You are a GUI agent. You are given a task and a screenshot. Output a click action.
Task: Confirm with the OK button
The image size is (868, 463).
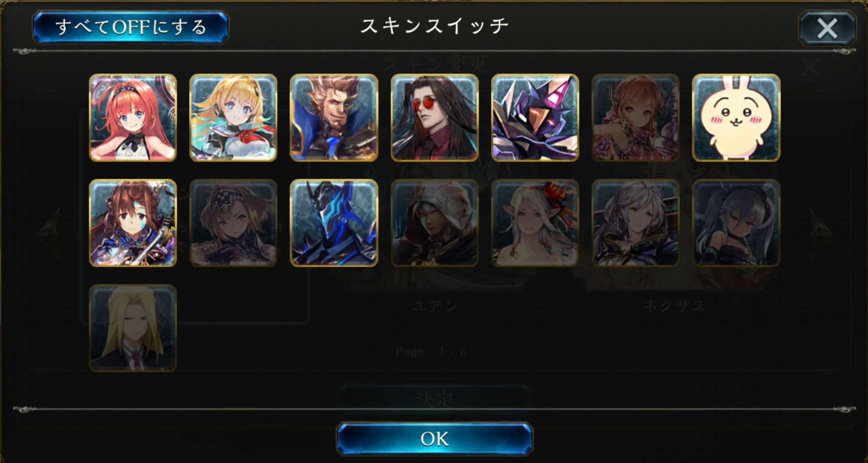click(x=435, y=439)
